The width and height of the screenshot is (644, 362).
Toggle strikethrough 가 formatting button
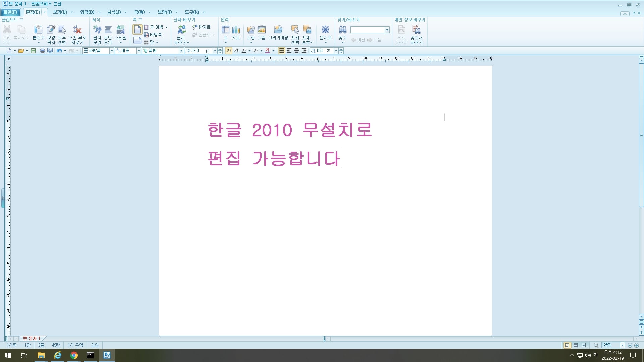pos(256,51)
